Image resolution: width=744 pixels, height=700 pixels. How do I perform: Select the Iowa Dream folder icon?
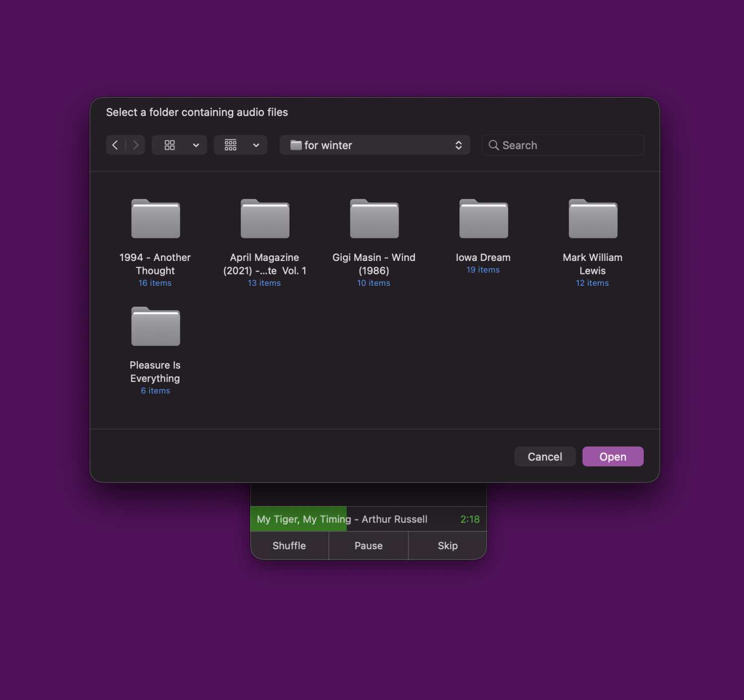click(x=484, y=219)
